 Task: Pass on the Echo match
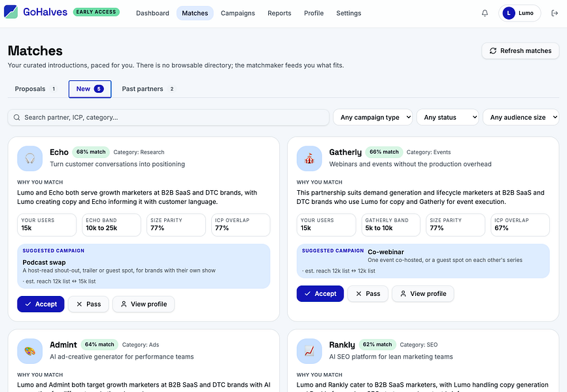tap(88, 304)
